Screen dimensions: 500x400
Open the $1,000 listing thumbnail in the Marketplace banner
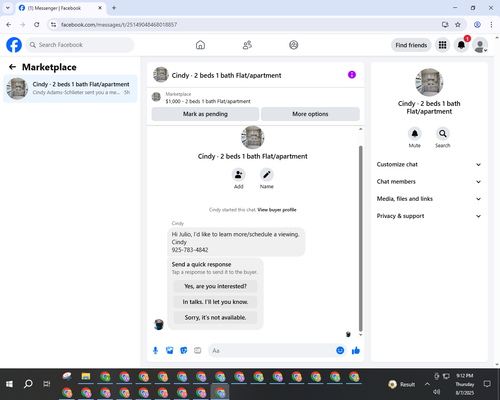[156, 97]
